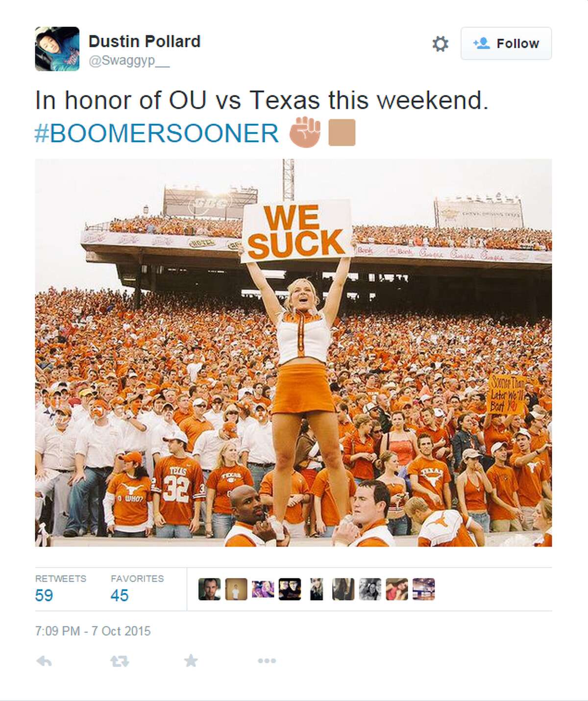This screenshot has width=588, height=701.
Task: Click the Dustin Pollard name link
Action: tap(145, 41)
